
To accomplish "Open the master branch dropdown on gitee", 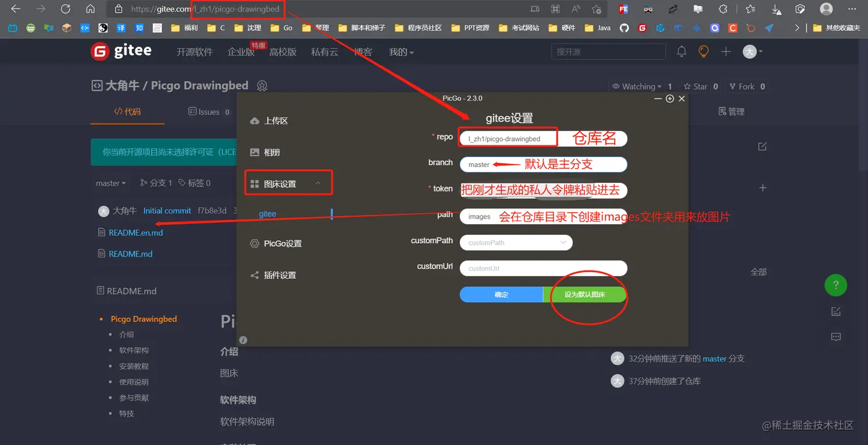I will tap(111, 183).
